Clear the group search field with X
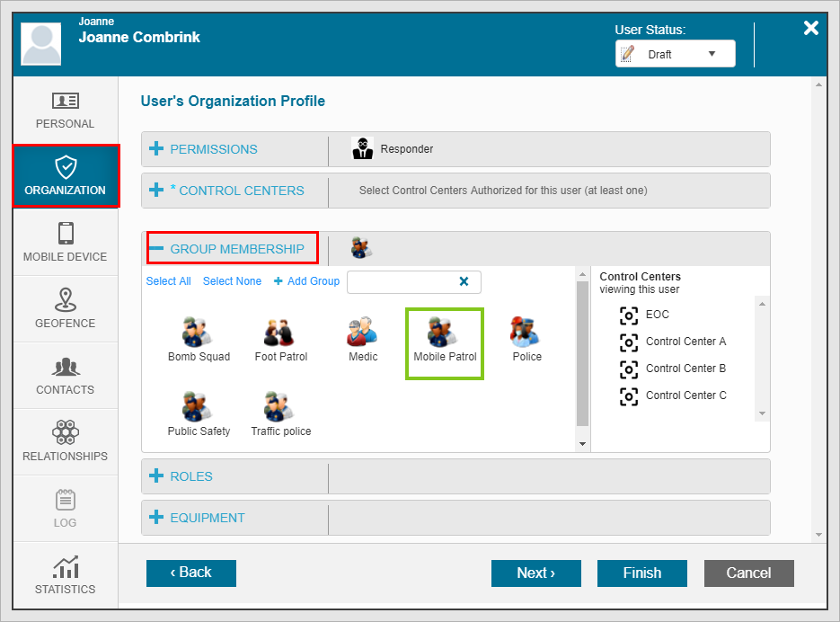This screenshot has width=840, height=622. click(x=464, y=281)
